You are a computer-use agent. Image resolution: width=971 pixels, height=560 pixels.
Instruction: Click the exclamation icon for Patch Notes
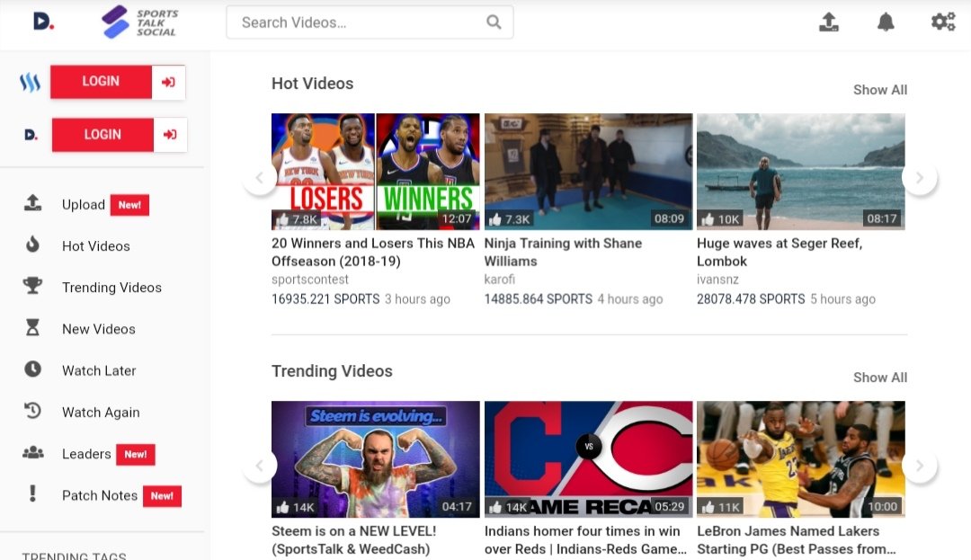click(x=33, y=493)
